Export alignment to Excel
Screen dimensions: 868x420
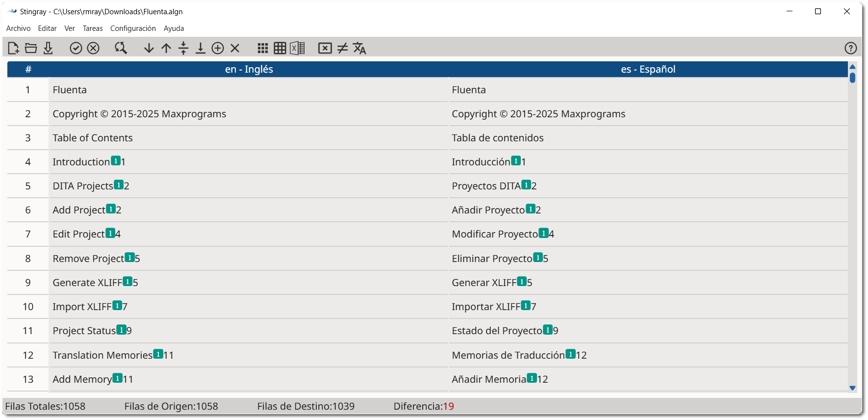click(x=297, y=48)
